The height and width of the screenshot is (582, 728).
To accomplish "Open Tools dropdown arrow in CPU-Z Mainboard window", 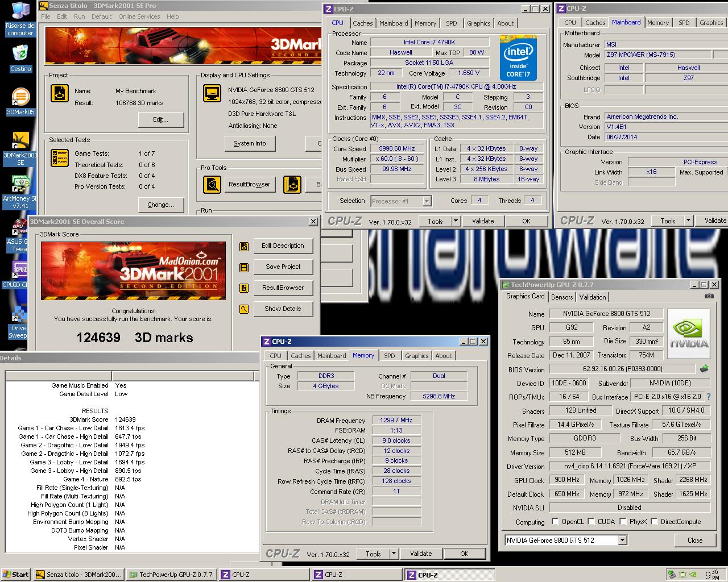I will (688, 221).
